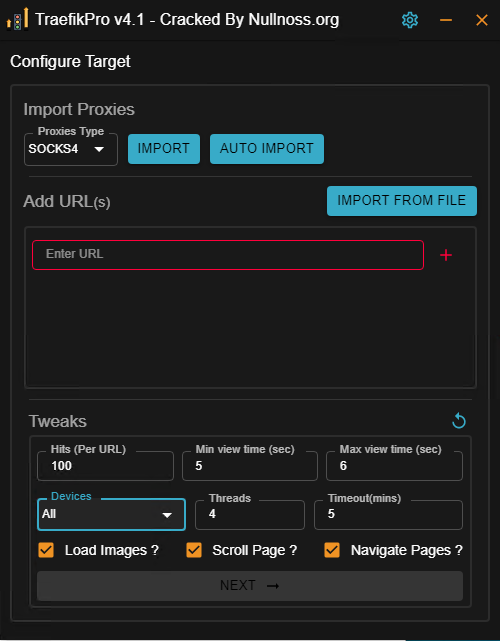Disable the Navigate Pages checkbox
The height and width of the screenshot is (641, 500).
[332, 550]
